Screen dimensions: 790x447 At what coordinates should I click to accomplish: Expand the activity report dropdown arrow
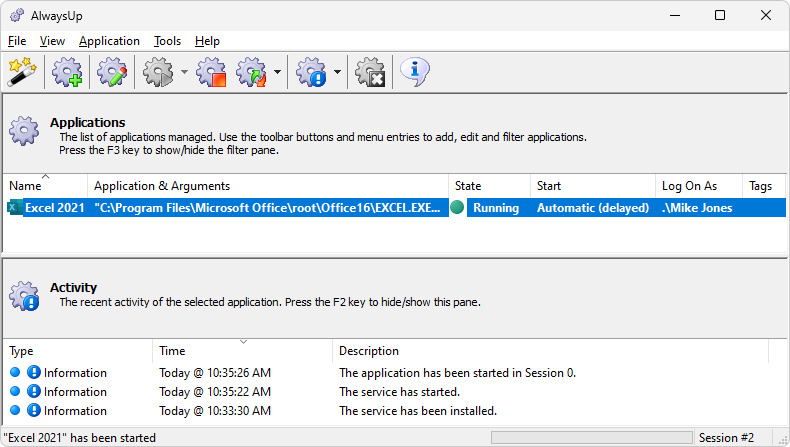(x=338, y=72)
